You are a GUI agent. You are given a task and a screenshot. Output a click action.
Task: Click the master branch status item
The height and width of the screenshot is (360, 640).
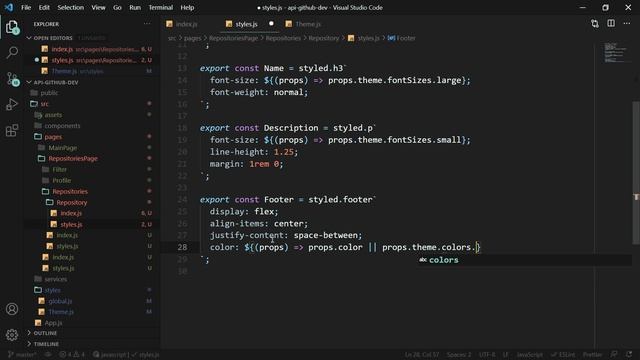[22, 354]
